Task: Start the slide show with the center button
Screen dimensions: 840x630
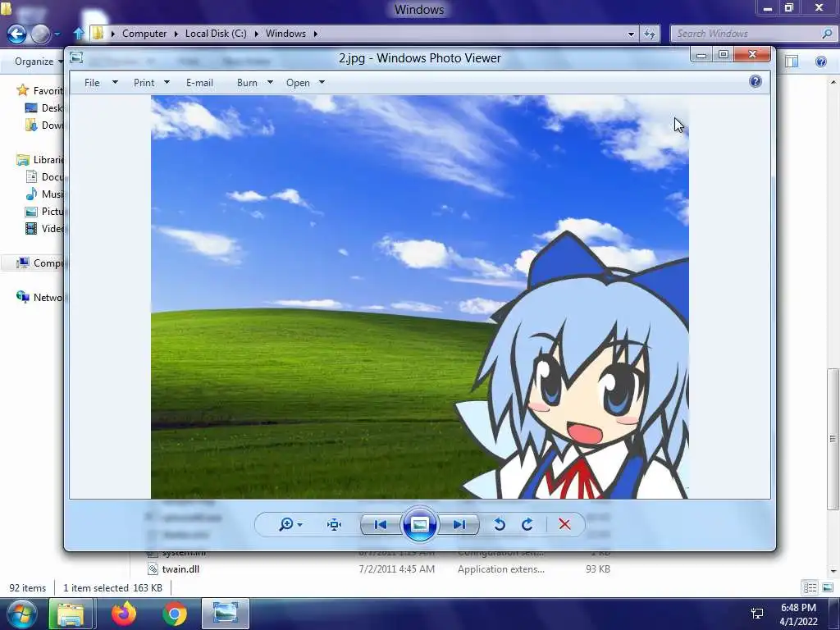Action: point(419,524)
